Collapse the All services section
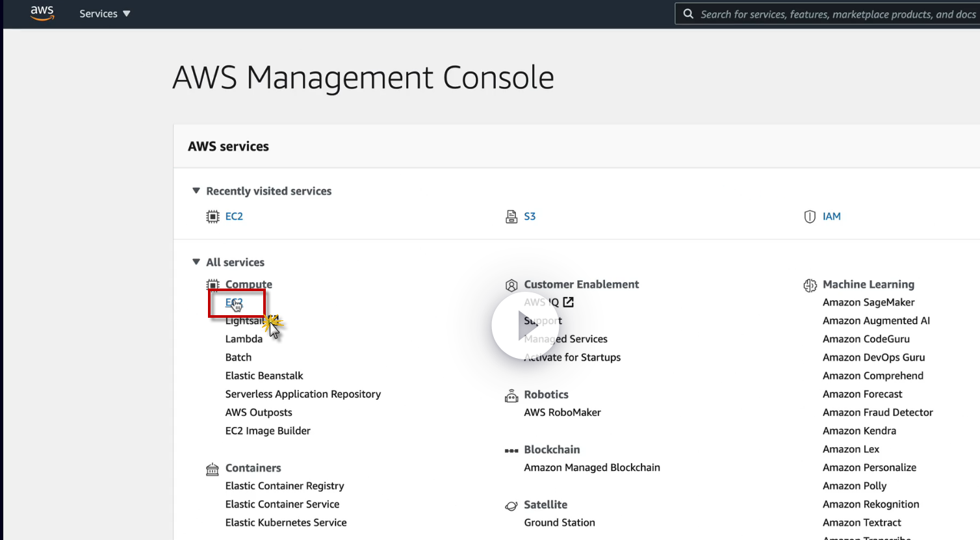This screenshot has width=980, height=540. 196,262
